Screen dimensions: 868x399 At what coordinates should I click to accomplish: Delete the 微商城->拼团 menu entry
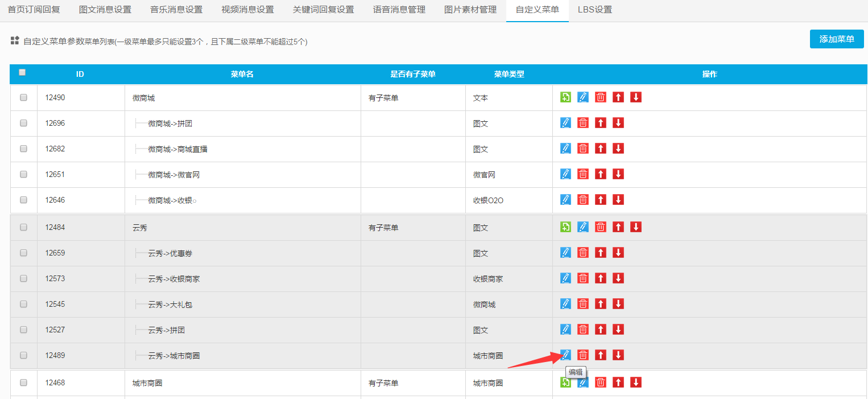click(x=583, y=123)
